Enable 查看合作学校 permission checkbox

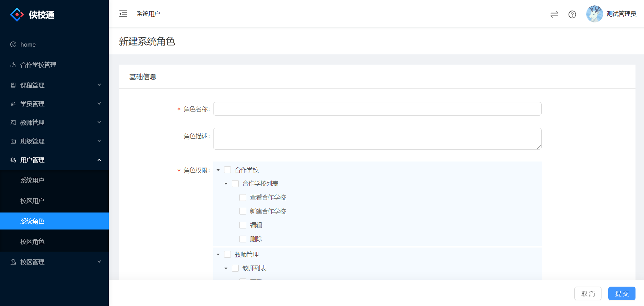(x=243, y=198)
